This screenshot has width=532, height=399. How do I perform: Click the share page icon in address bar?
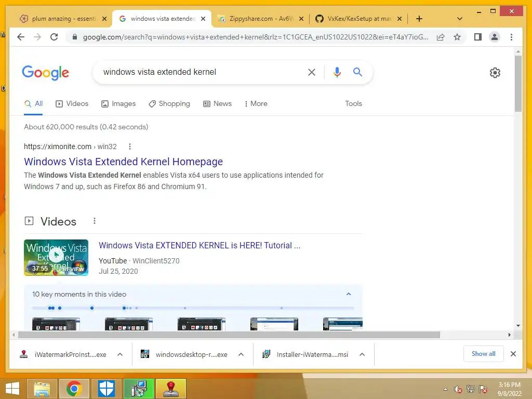click(x=441, y=37)
